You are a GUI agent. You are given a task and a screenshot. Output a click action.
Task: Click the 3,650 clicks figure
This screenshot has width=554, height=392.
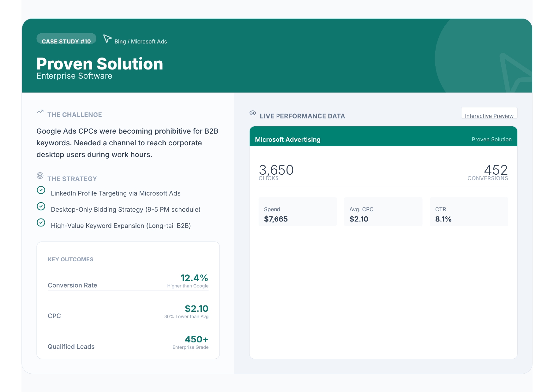pyautogui.click(x=276, y=170)
